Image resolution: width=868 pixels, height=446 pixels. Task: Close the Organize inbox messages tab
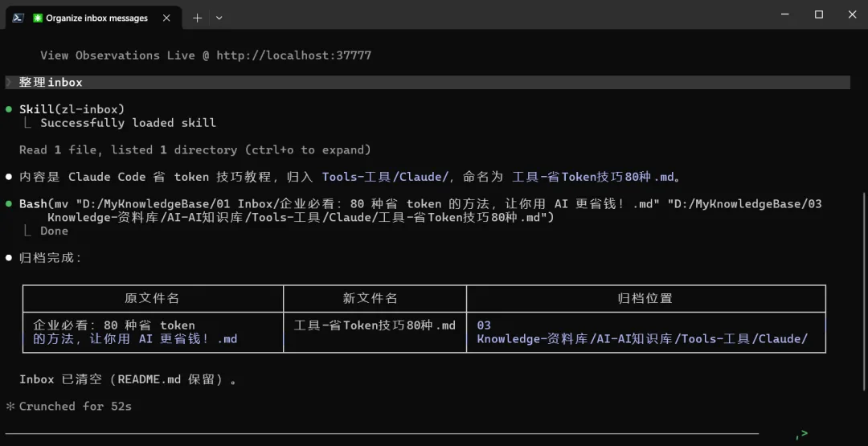coord(166,18)
